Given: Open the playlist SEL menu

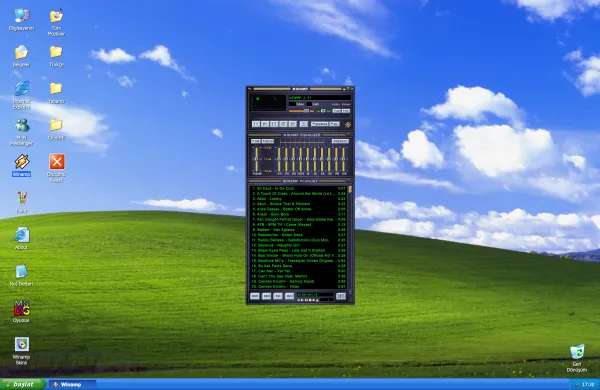Looking at the screenshot, I should tap(277, 296).
